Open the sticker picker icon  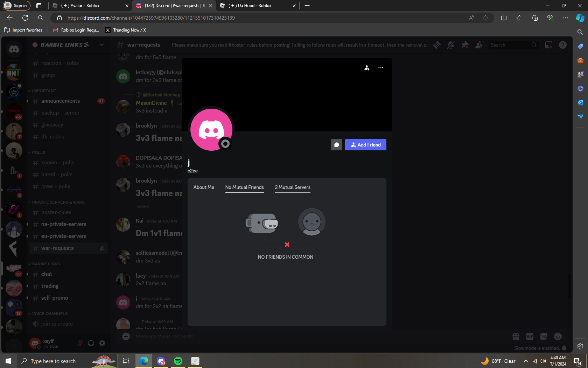544,336
